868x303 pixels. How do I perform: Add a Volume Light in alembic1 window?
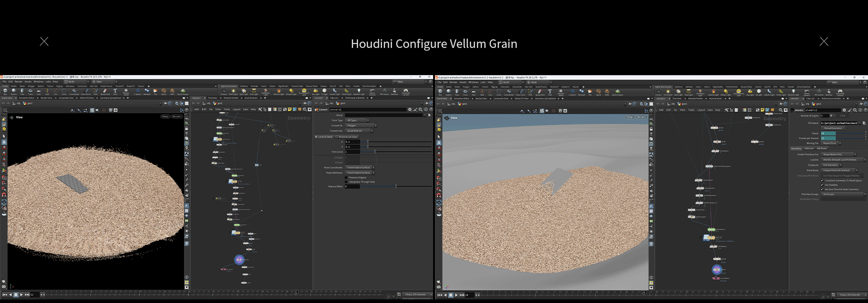pyautogui.click(x=713, y=92)
